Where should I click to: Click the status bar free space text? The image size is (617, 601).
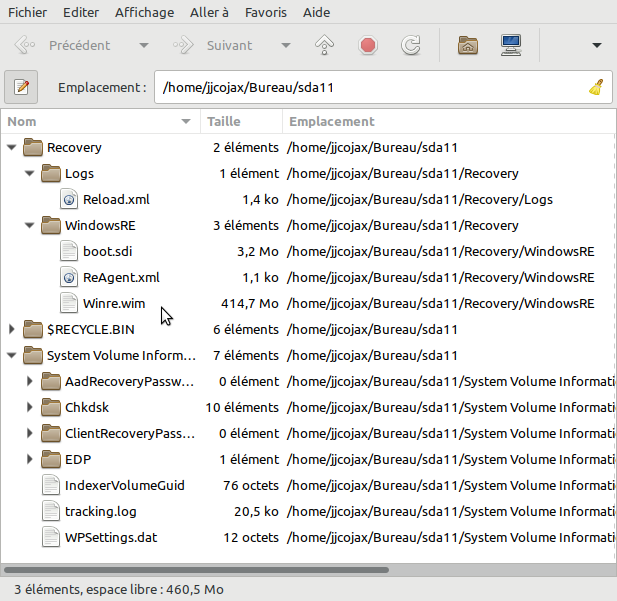(x=119, y=589)
